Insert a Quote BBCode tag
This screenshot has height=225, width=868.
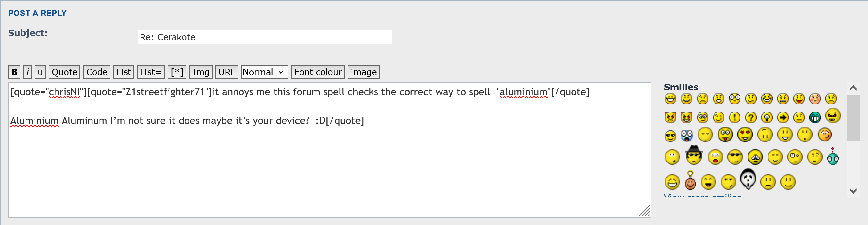[x=64, y=72]
